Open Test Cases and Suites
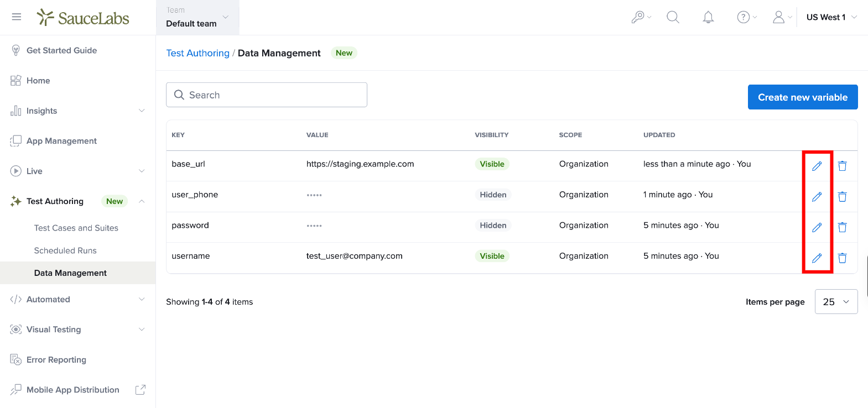Viewport: 868px width, 408px height. pos(76,228)
